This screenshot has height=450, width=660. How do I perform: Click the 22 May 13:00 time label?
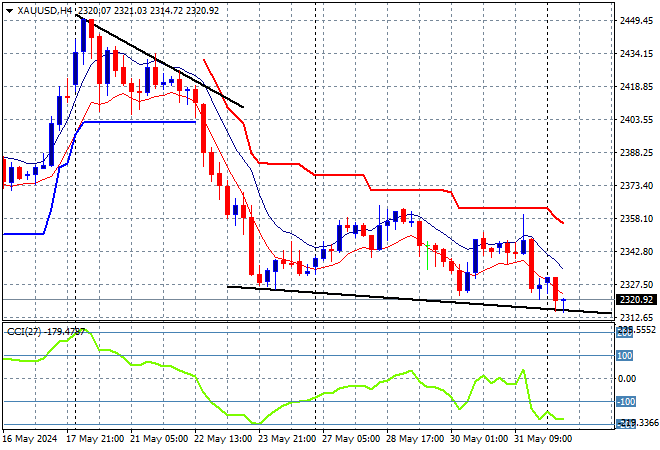(223, 439)
